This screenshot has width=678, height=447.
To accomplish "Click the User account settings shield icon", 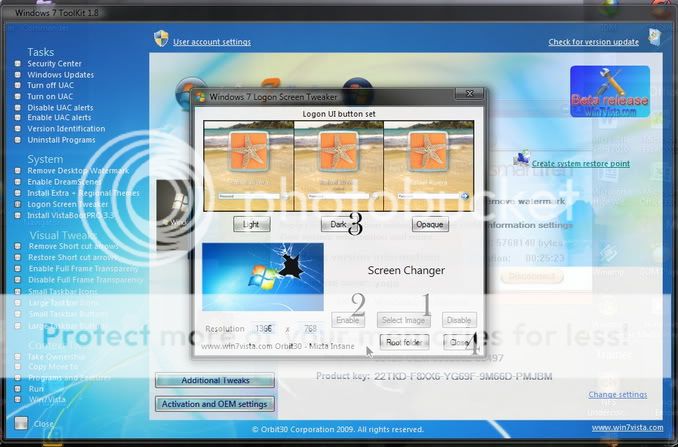I will point(161,38).
